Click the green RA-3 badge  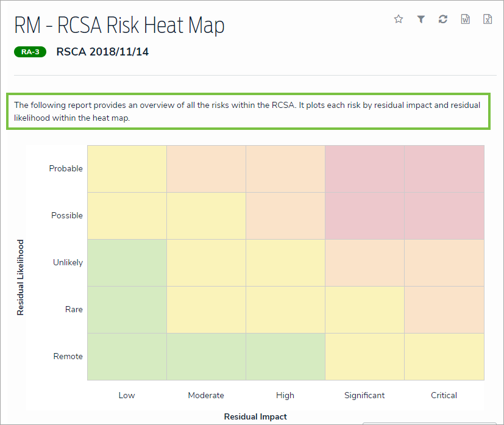(x=30, y=52)
